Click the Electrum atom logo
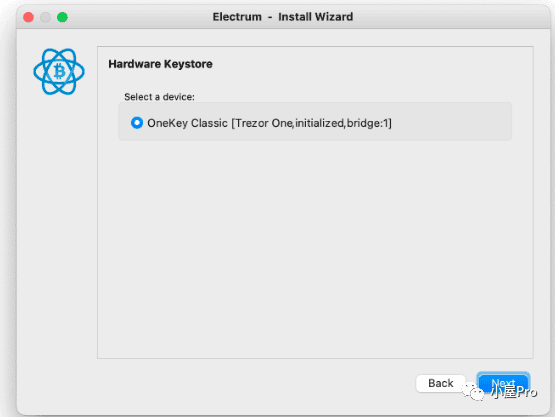This screenshot has height=417, width=555. pyautogui.click(x=59, y=72)
